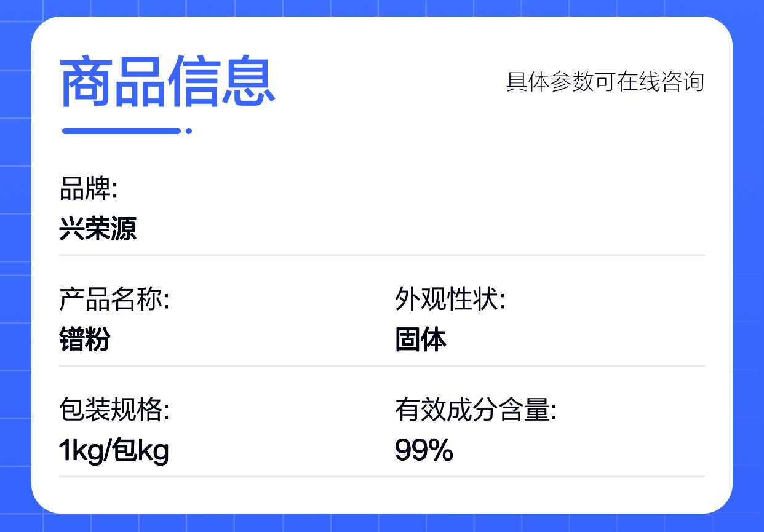
Task: Select the 产品名称 label
Action: pos(114,300)
